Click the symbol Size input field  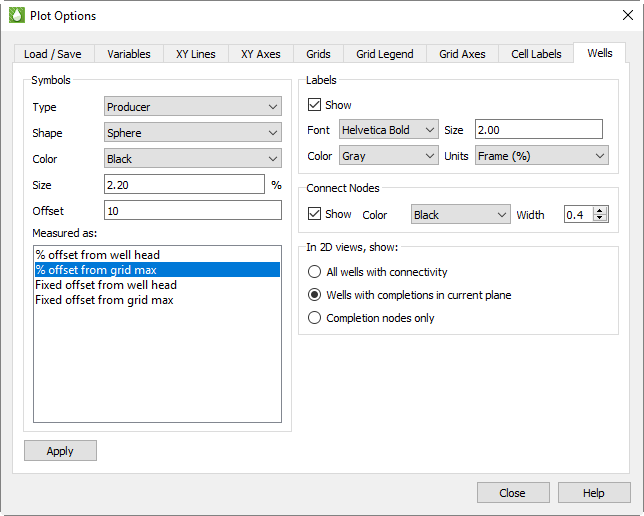coord(184,185)
